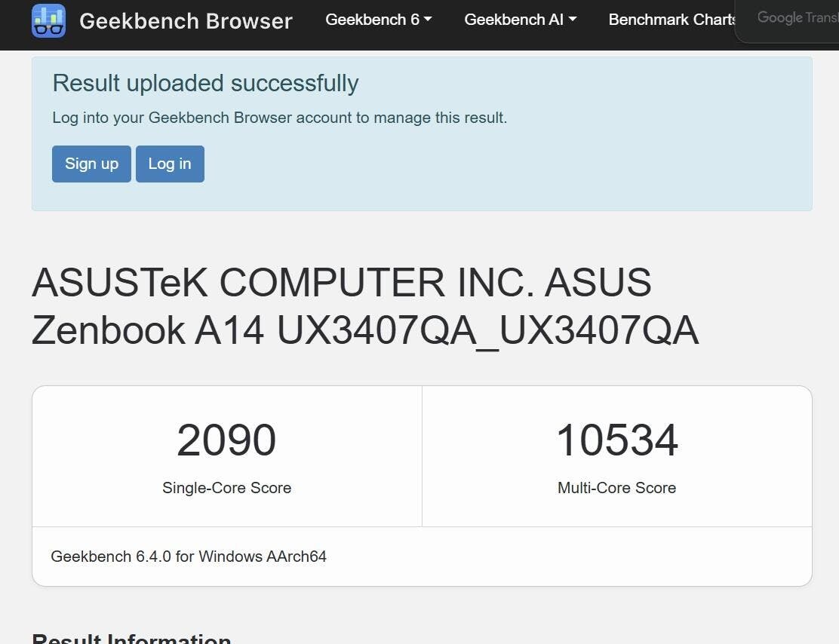Expand the Geekbench AI dropdown menu
The image size is (839, 644).
(520, 20)
